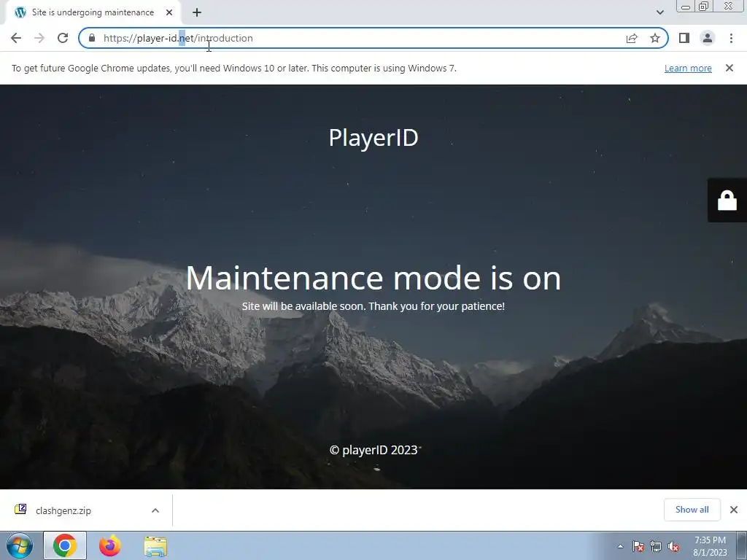Click the WordPress favicon on the tab
Screen dimensions: 747x560
20,12
